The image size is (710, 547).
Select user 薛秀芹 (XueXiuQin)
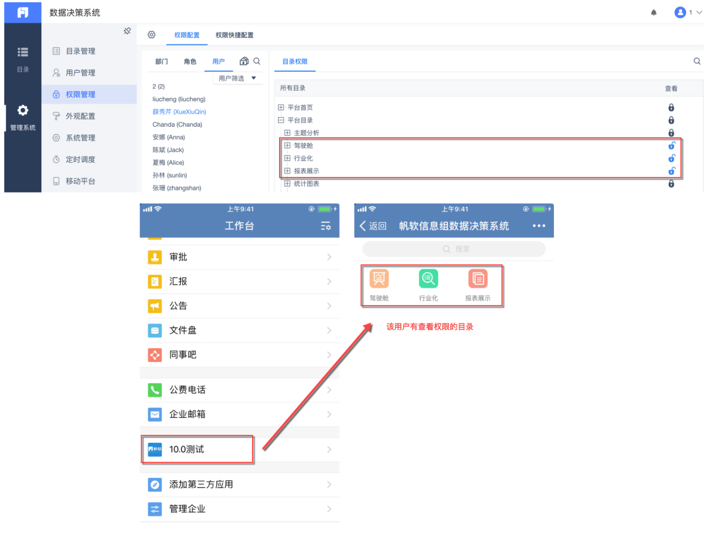(x=179, y=111)
